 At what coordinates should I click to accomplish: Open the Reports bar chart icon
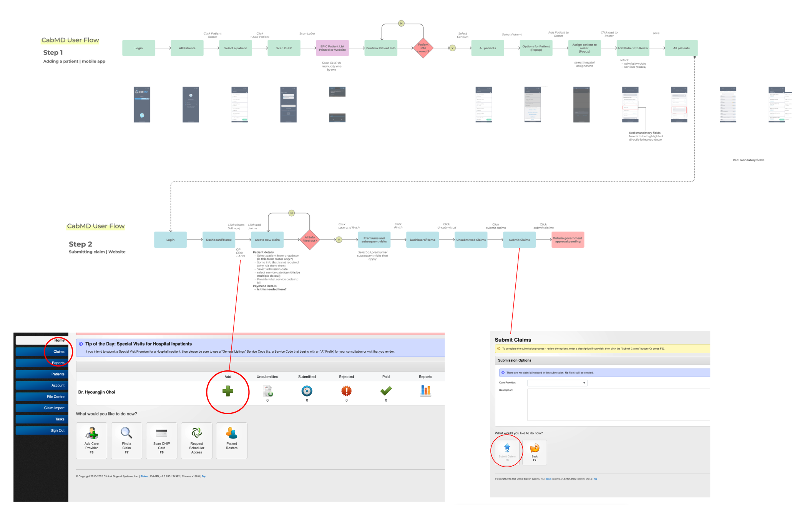point(425,391)
